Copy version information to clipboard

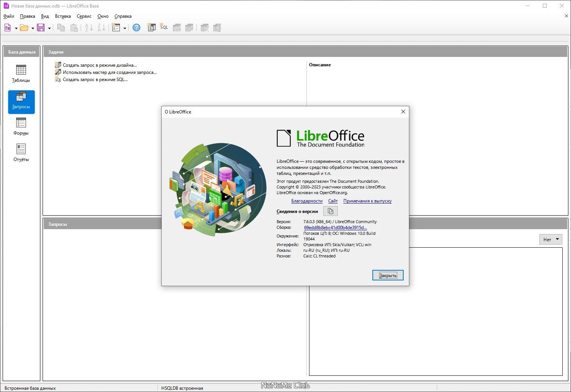pos(331,211)
